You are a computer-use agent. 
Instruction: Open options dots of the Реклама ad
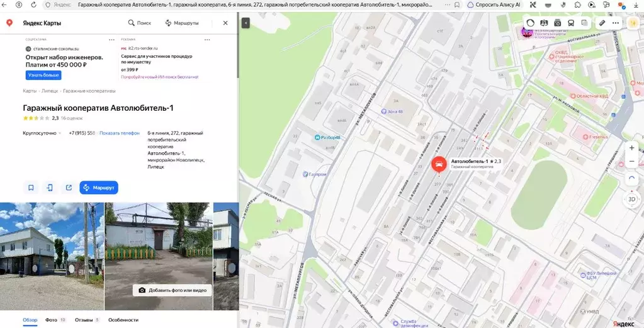tap(207, 40)
